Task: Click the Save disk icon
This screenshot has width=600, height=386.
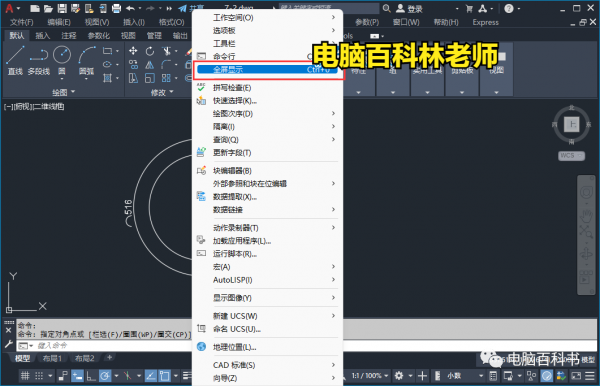Action: pos(62,8)
